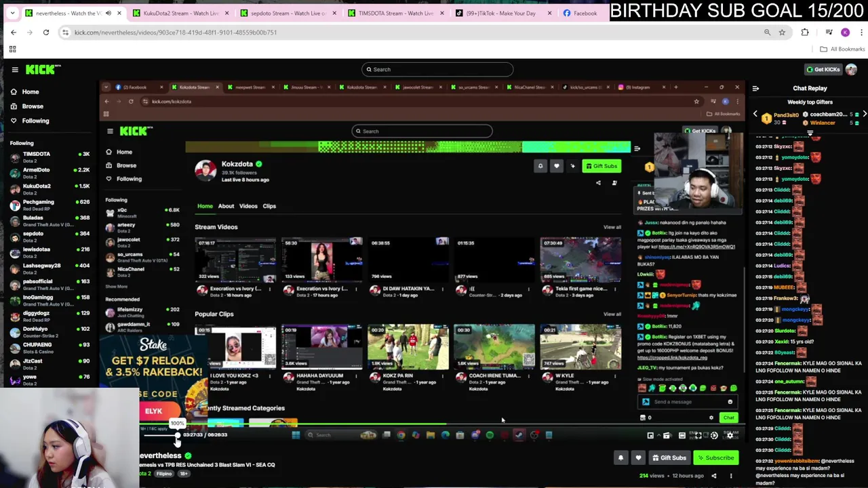
Task: Open the player settings gear
Action: 730,436
